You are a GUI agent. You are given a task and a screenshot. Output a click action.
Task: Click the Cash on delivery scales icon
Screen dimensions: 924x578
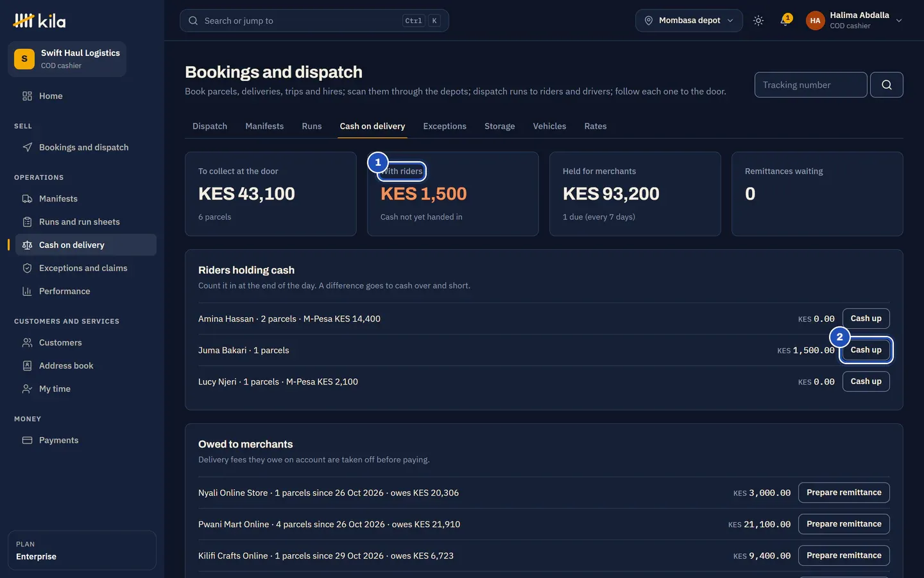27,245
